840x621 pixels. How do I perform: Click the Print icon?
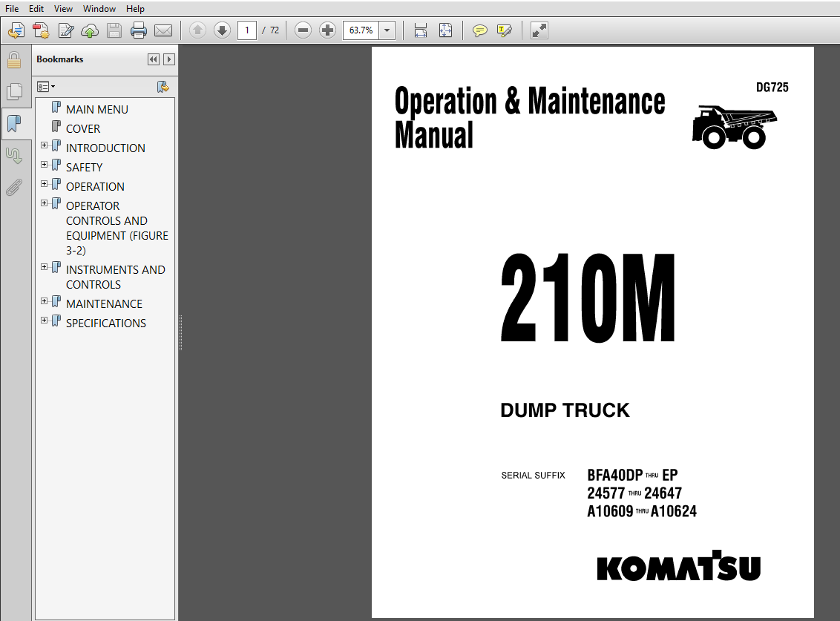[139, 30]
